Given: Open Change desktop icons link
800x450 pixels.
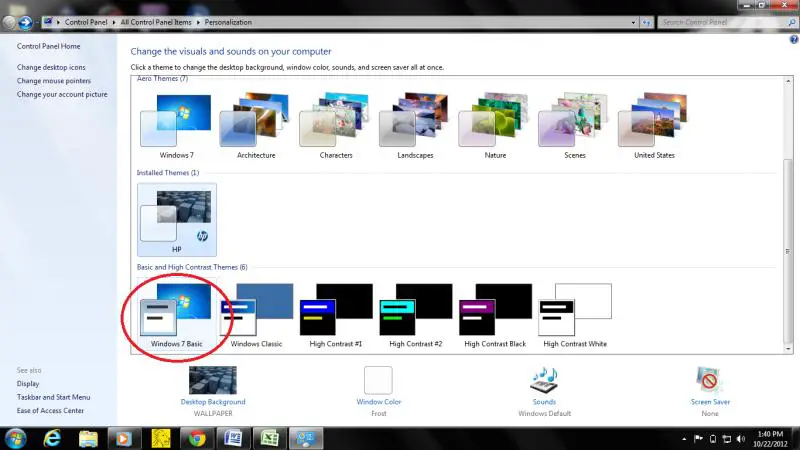Looking at the screenshot, I should 51,67.
